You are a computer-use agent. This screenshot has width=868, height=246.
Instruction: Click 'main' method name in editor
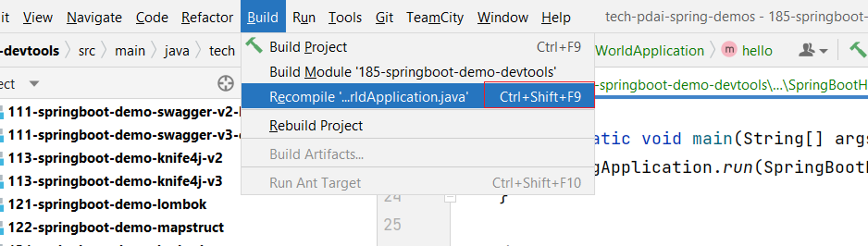tap(712, 139)
